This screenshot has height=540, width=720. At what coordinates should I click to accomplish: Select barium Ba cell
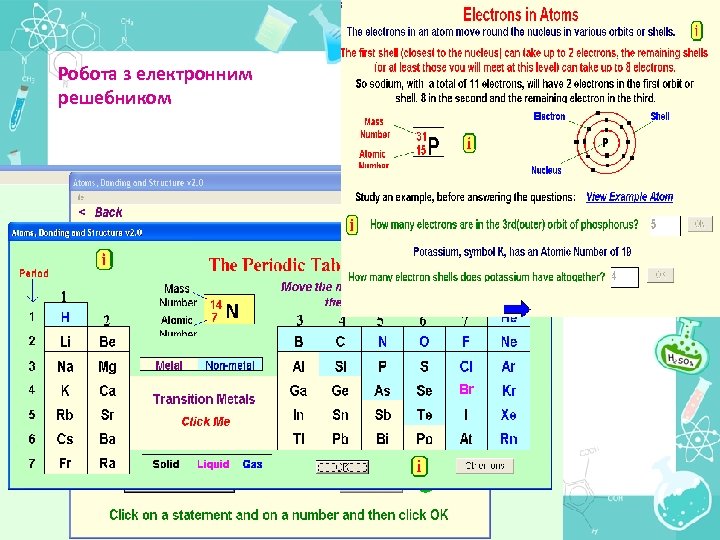(x=107, y=439)
